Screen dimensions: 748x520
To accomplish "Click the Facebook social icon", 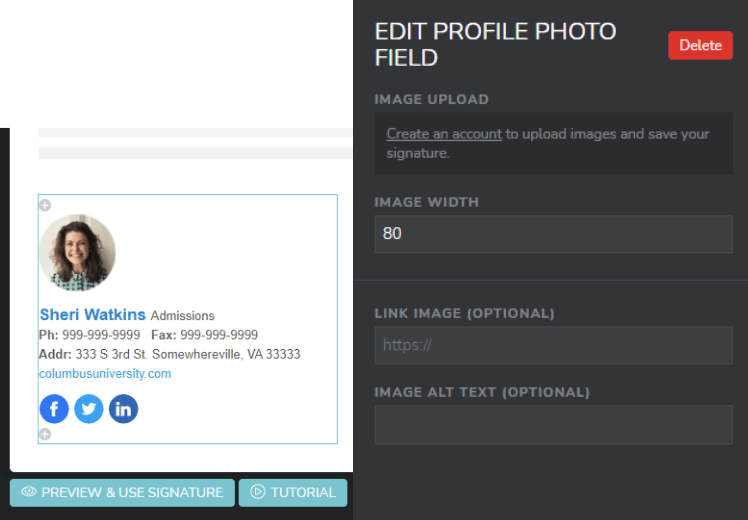I will tap(54, 409).
